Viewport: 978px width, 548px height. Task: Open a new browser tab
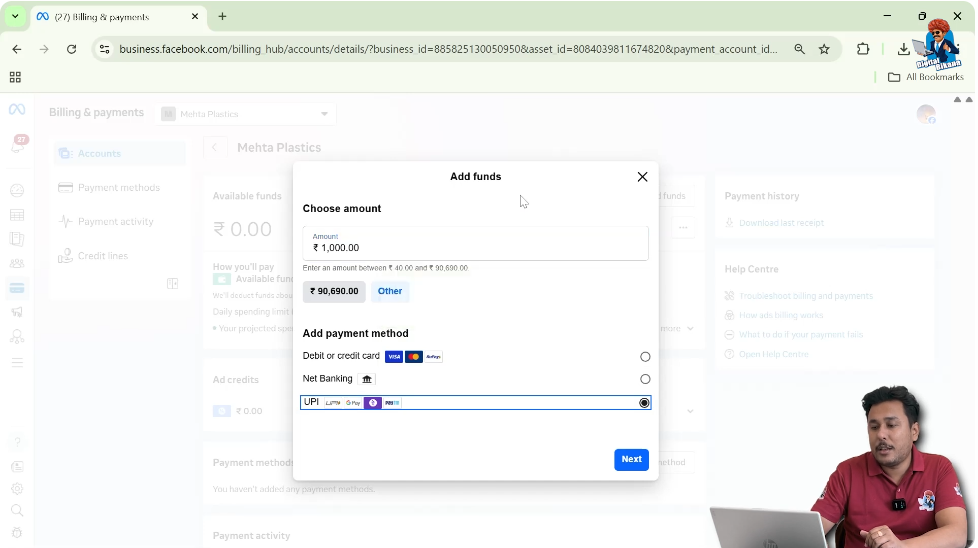(x=222, y=17)
